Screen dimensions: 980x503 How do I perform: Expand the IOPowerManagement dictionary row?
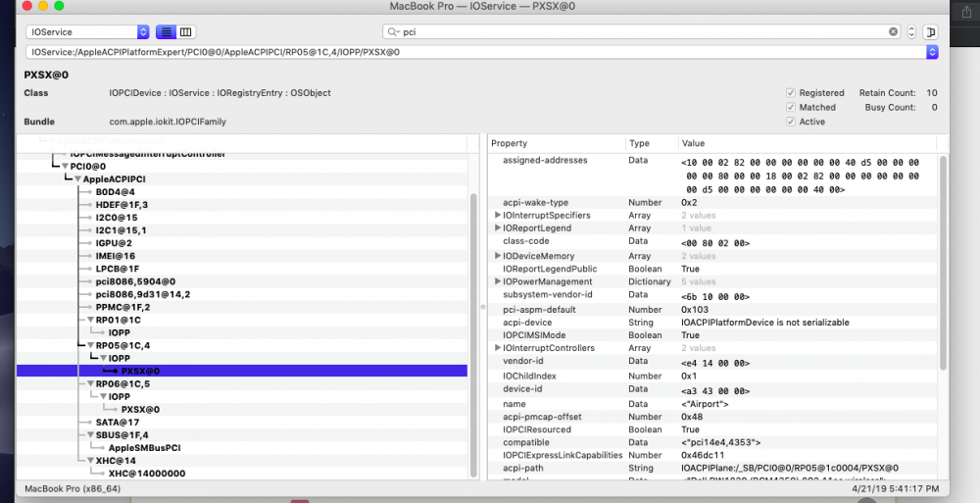click(x=498, y=281)
